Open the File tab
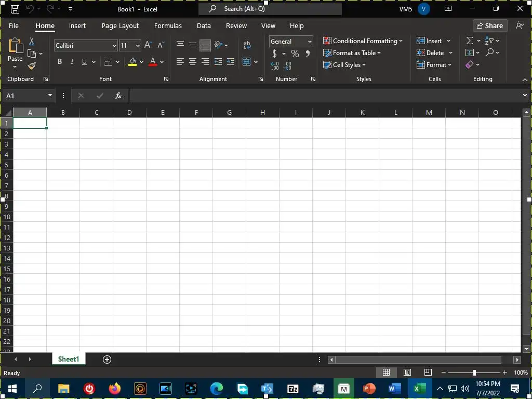Viewport: 532px width, 399px height. pyautogui.click(x=14, y=26)
